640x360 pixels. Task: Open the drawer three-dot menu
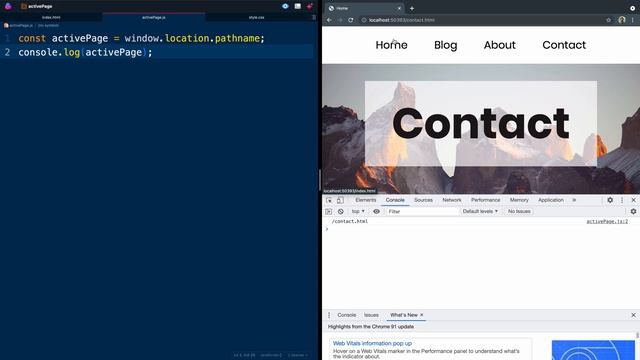click(329, 315)
